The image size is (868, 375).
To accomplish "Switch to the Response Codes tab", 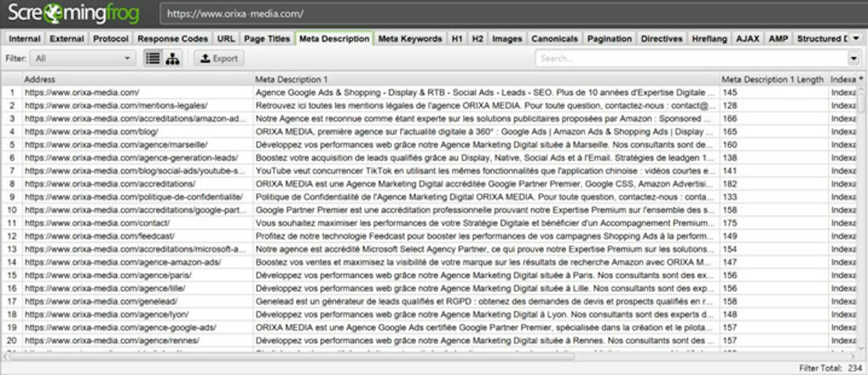I will 172,39.
